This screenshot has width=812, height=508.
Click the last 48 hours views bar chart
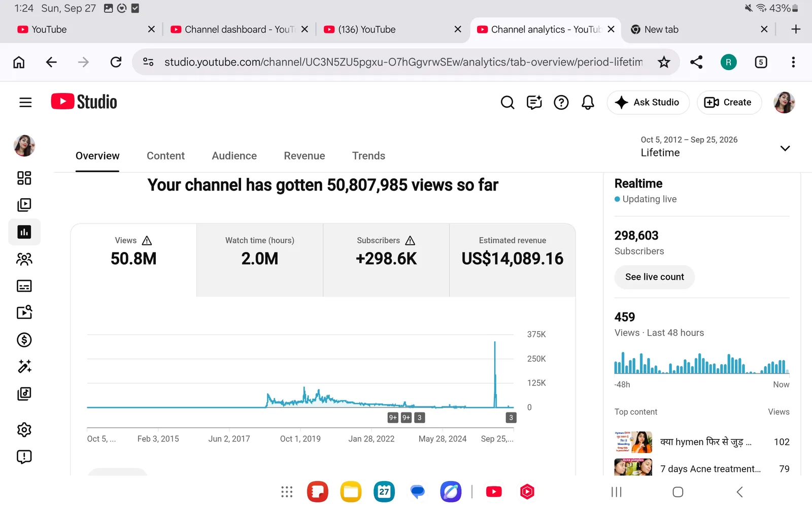pos(702,363)
